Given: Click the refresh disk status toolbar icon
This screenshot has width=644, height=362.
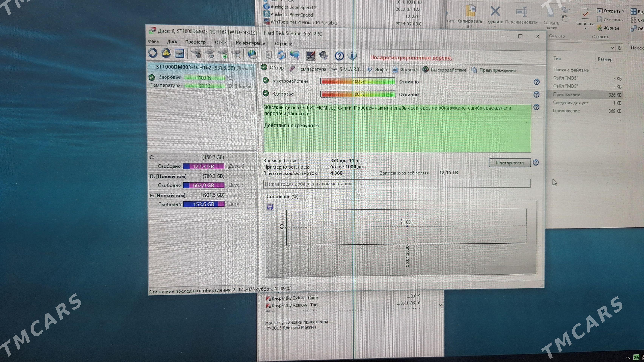Looking at the screenshot, I should (153, 53).
